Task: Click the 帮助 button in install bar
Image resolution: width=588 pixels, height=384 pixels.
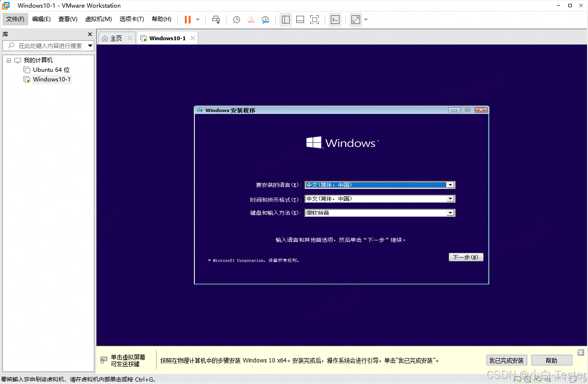Action: [552, 361]
